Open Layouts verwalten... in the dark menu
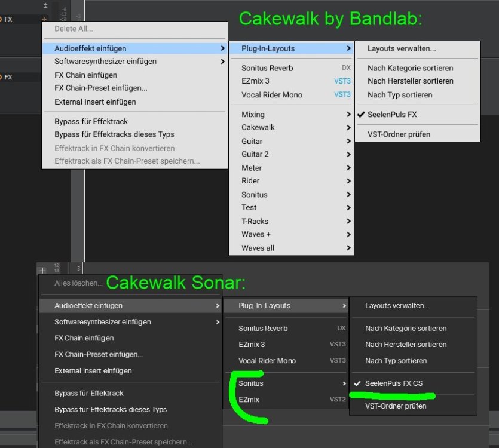The height and width of the screenshot is (448, 499). [413, 306]
